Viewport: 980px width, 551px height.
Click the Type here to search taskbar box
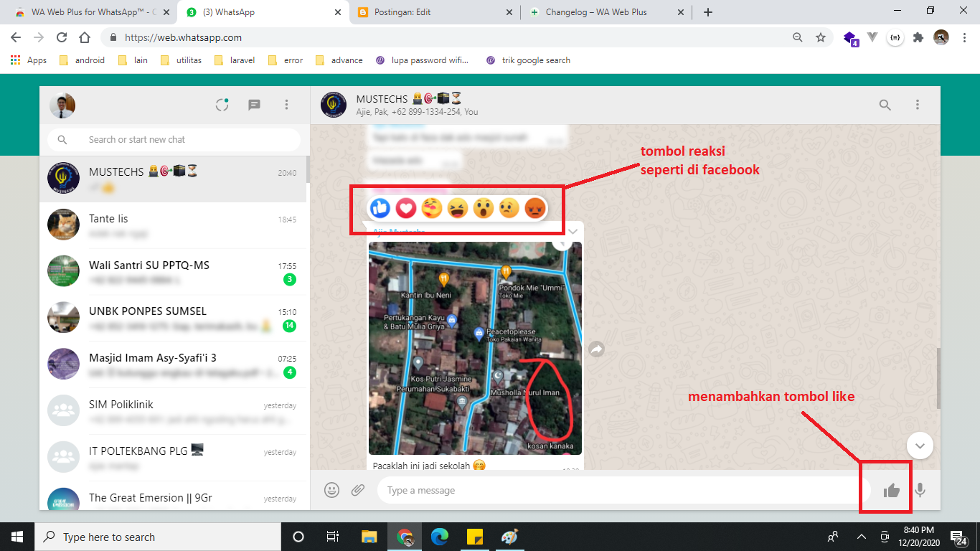tap(158, 537)
